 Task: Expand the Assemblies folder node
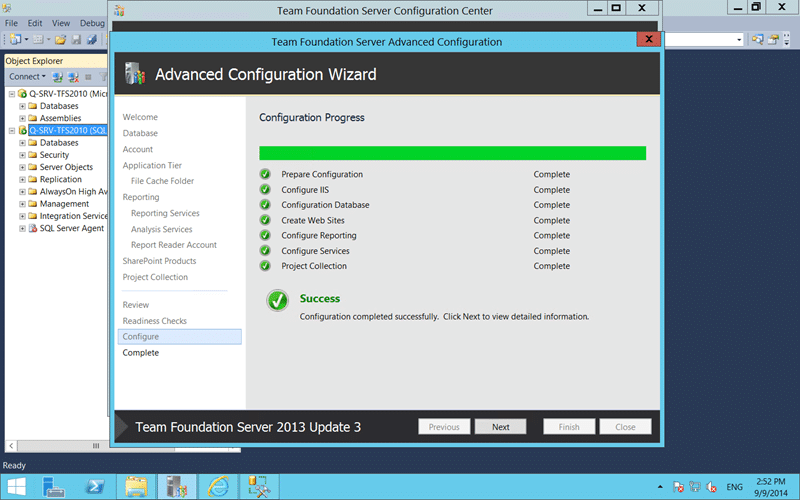pyautogui.click(x=22, y=118)
